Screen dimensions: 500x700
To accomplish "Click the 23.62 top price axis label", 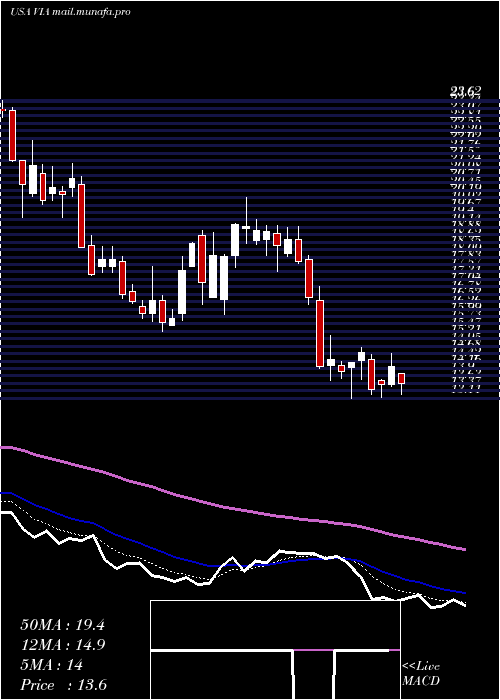I will click(x=466, y=92).
